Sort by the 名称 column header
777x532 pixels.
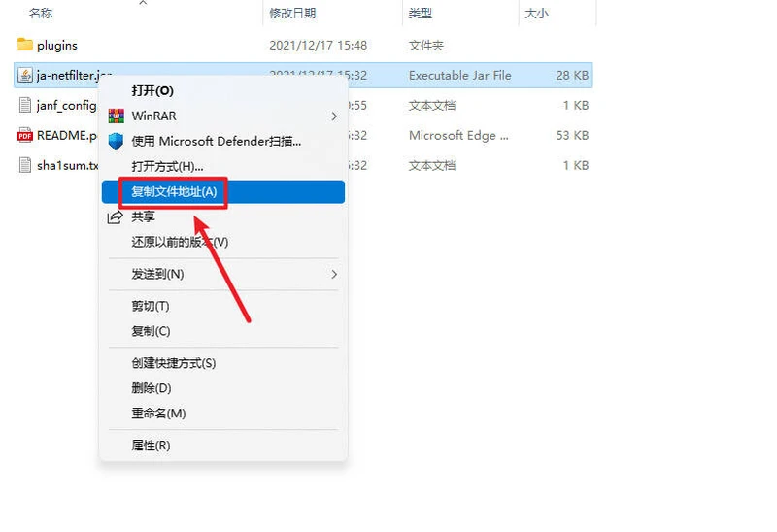point(41,14)
